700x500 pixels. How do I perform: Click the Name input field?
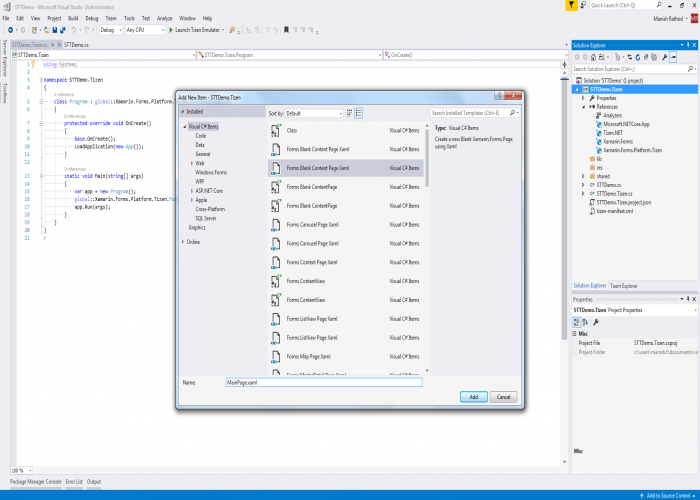(x=324, y=383)
